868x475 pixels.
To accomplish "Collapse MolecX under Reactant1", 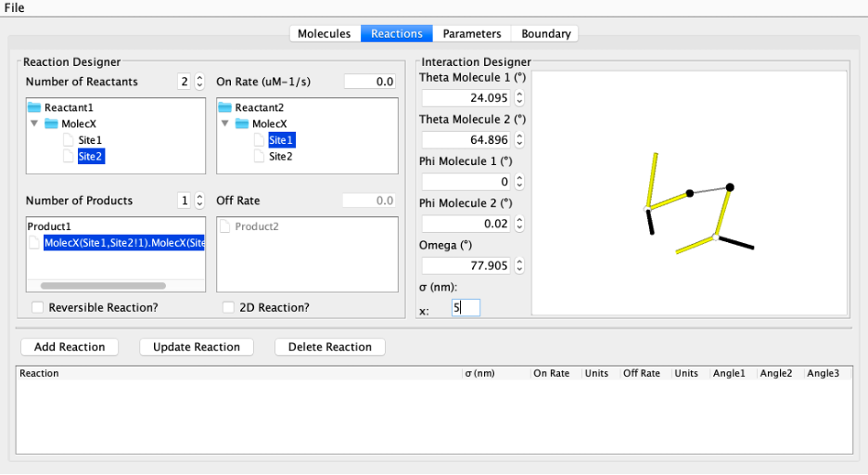I will point(34,123).
